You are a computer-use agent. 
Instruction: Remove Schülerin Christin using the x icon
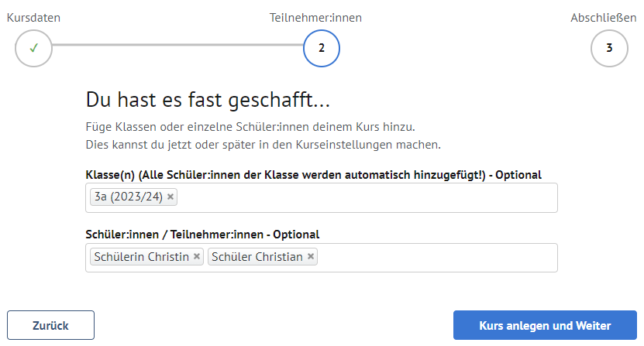(x=197, y=257)
